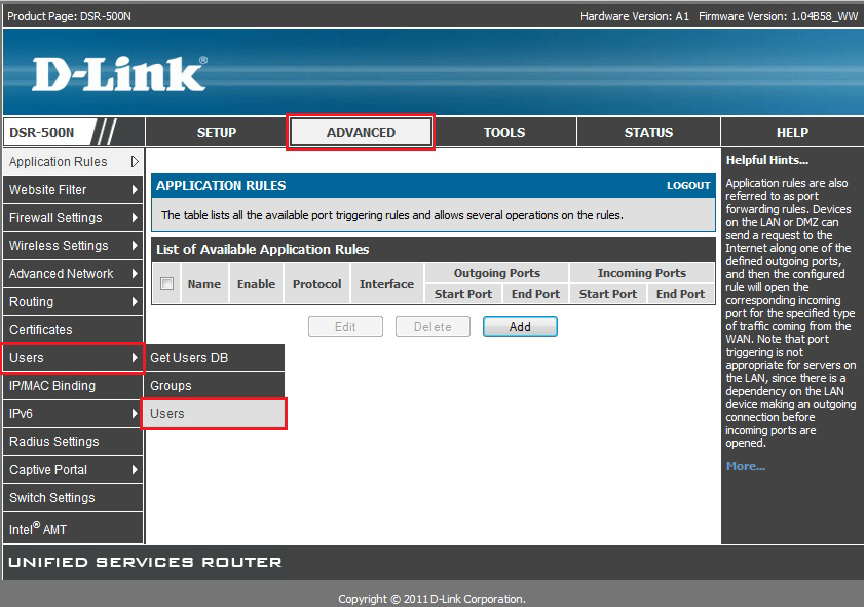The height and width of the screenshot is (607, 864).
Task: Click the Firmware Version text
Action: (779, 16)
